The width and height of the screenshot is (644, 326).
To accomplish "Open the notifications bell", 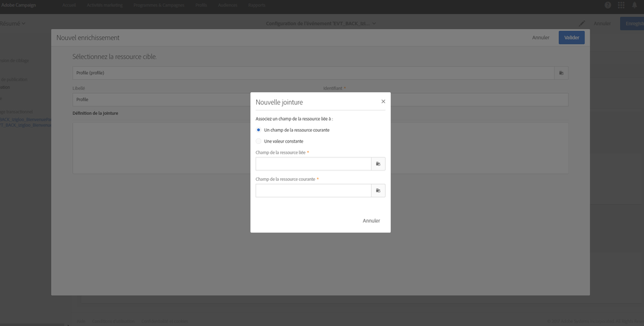I will (634, 5).
